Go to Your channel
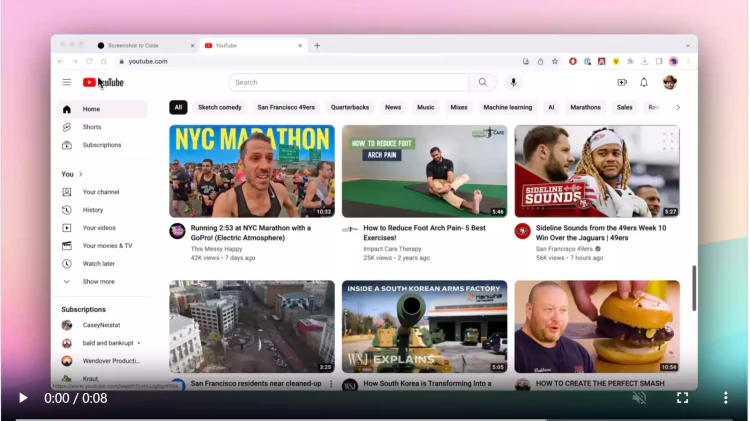This screenshot has width=750, height=421. pyautogui.click(x=102, y=192)
